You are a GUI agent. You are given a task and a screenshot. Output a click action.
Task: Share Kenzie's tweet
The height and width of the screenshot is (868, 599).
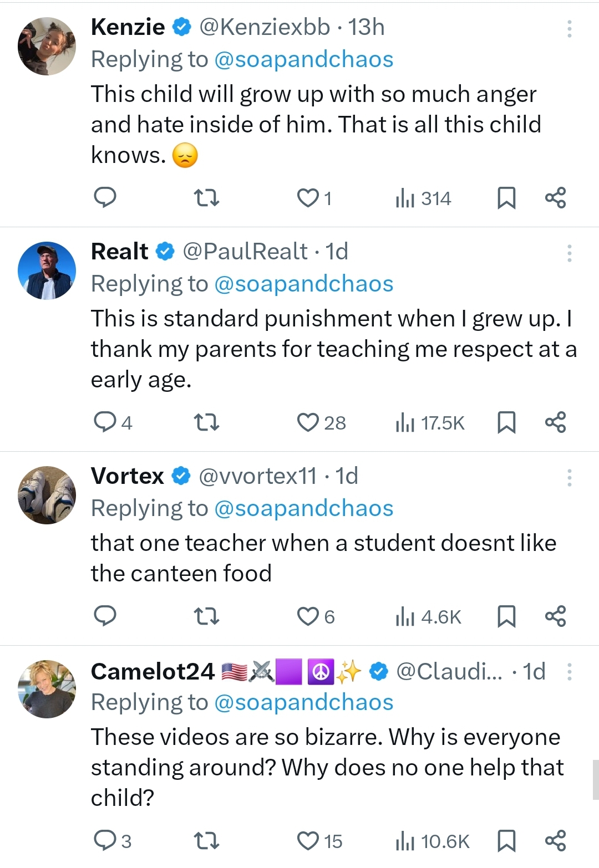click(555, 198)
